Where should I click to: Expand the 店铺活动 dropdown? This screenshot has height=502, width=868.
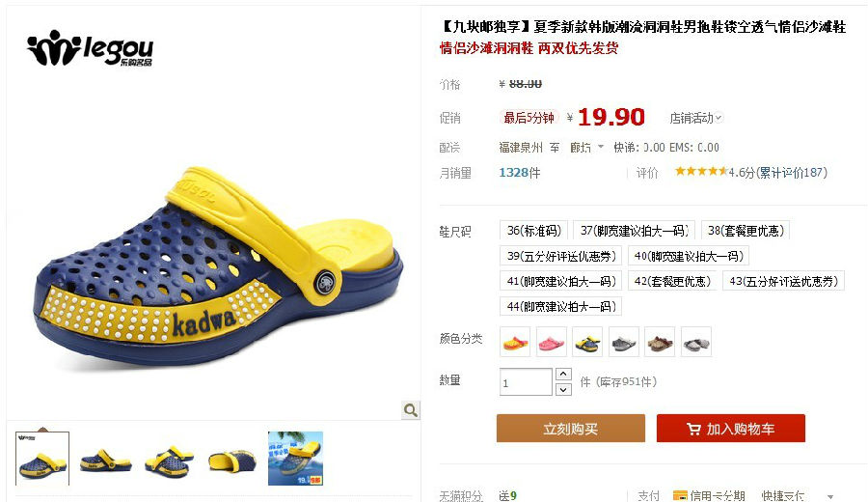pyautogui.click(x=695, y=118)
